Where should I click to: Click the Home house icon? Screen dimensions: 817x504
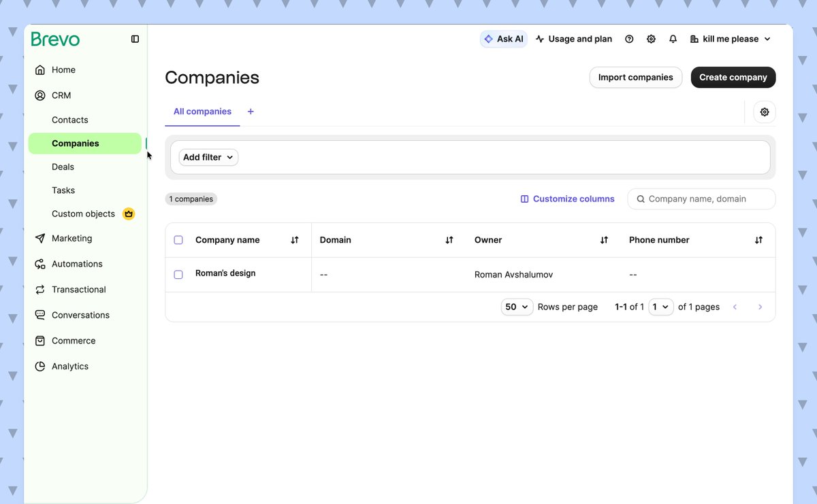pos(40,70)
